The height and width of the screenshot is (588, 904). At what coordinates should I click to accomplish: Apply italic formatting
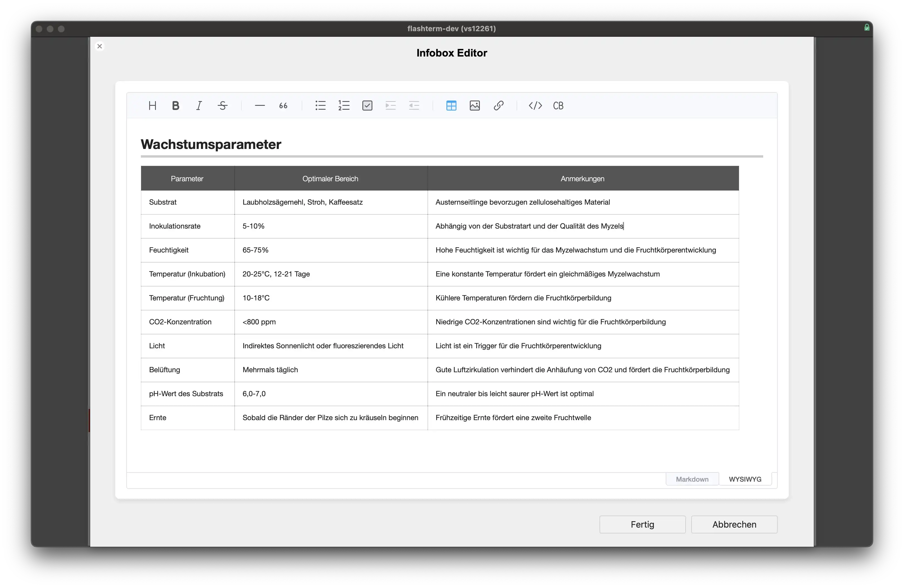click(x=199, y=106)
